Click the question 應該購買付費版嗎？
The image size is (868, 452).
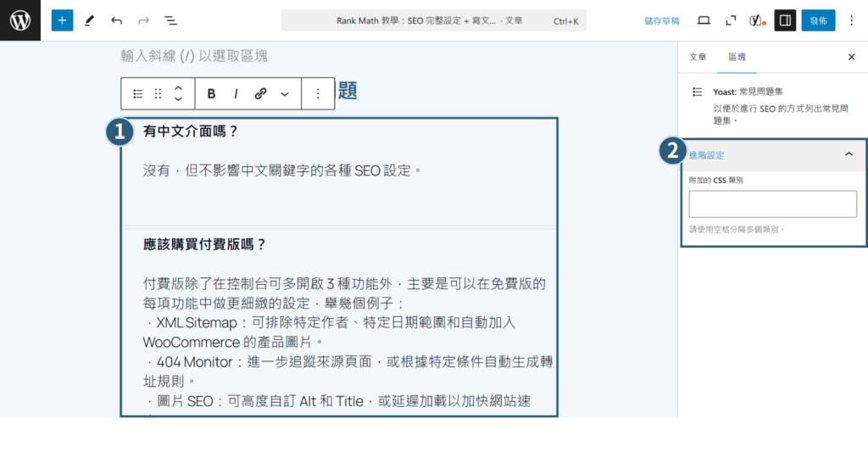click(x=205, y=244)
